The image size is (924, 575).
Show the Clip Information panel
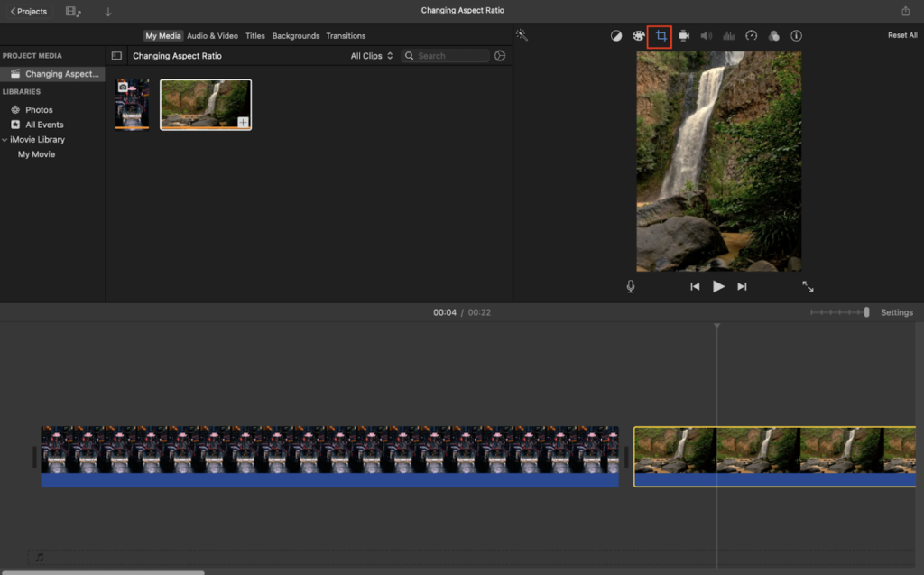click(796, 36)
